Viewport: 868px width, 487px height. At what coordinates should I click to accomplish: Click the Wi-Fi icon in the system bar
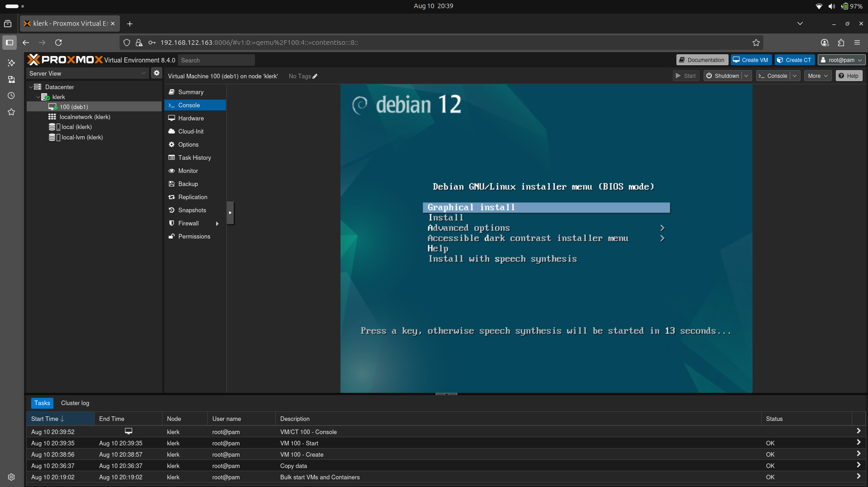[819, 6]
